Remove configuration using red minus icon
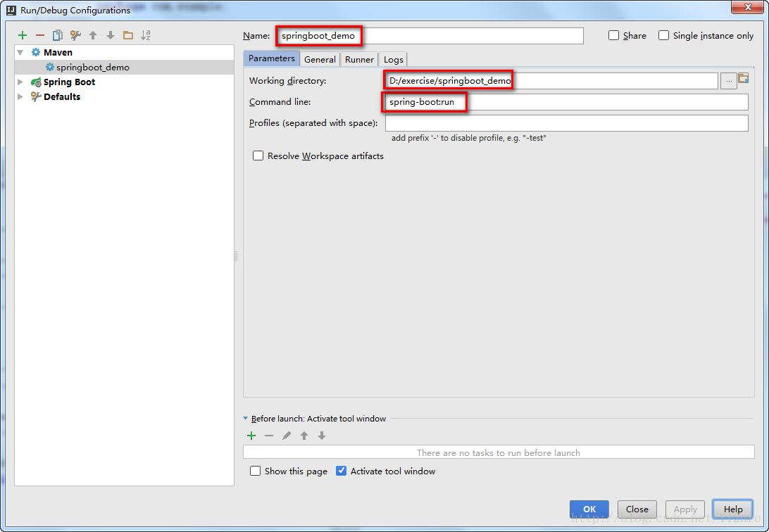The image size is (769, 532). point(40,35)
